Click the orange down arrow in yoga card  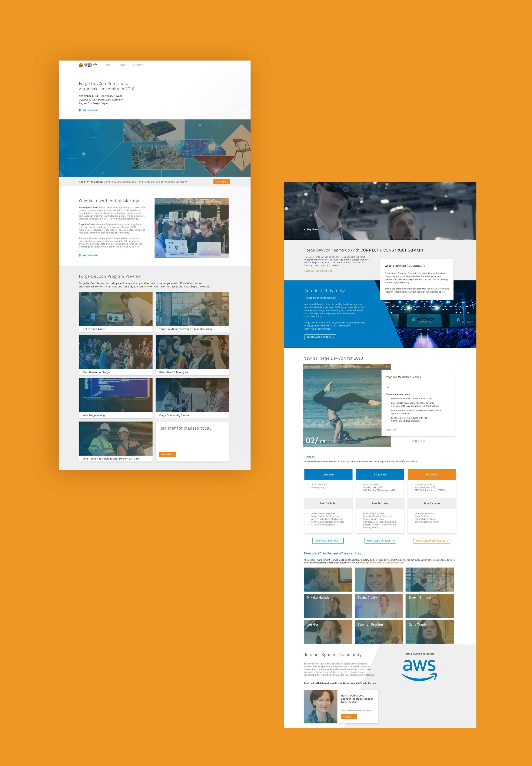click(x=388, y=386)
